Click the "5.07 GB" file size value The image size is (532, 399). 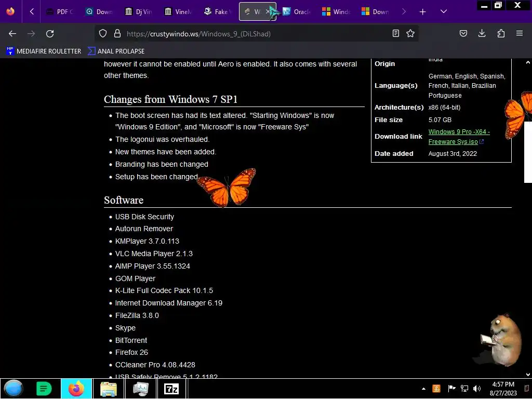coord(440,120)
